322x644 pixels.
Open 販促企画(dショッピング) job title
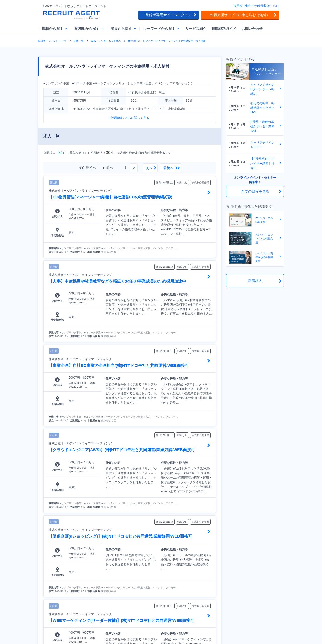point(120,536)
